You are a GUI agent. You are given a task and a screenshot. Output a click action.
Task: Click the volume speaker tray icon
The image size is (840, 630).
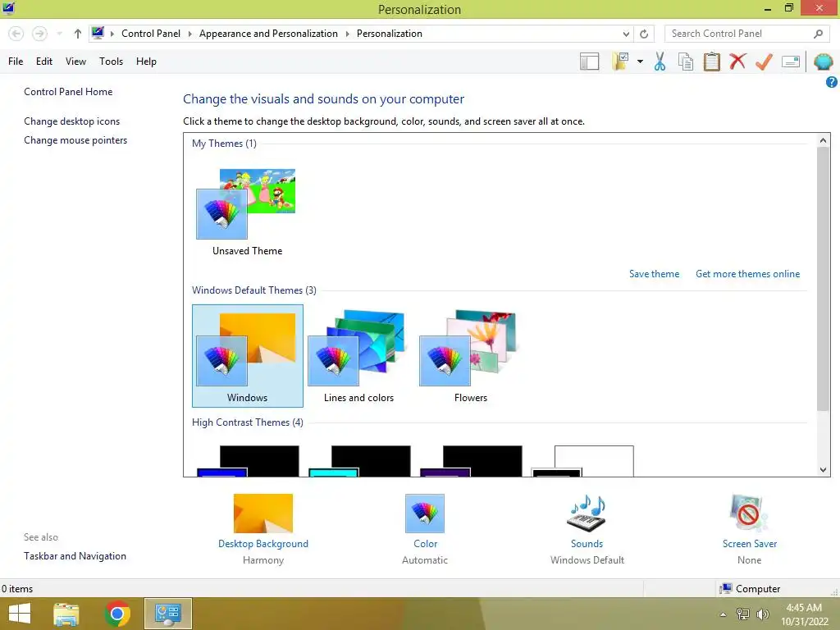762,614
